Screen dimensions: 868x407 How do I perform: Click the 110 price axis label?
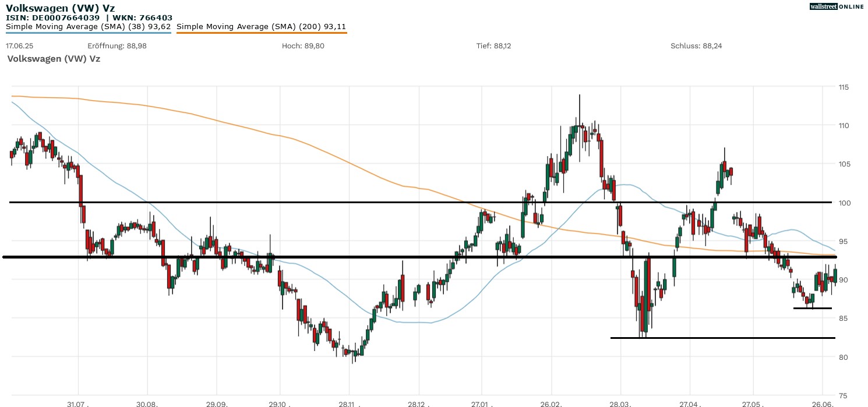click(844, 126)
